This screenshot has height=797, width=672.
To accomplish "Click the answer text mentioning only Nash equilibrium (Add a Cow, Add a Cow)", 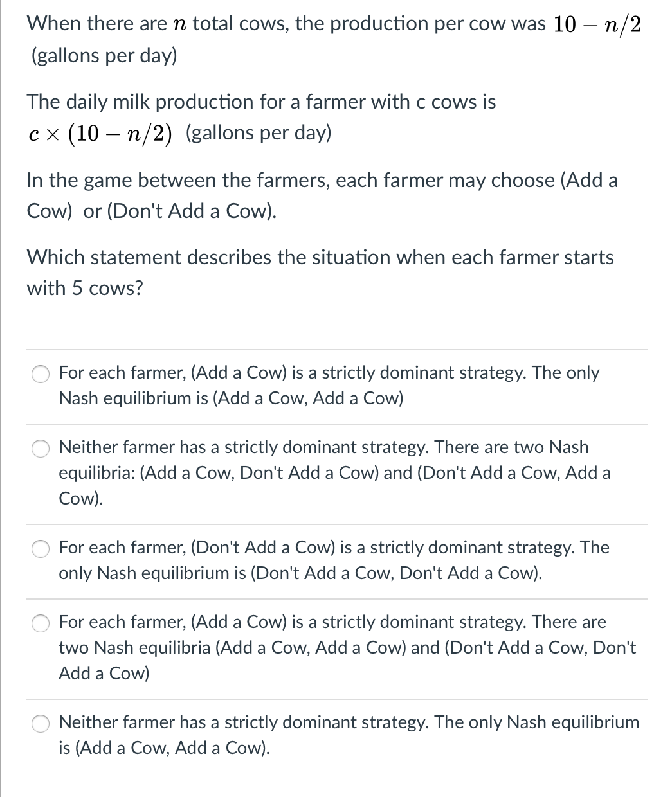I will (232, 398).
